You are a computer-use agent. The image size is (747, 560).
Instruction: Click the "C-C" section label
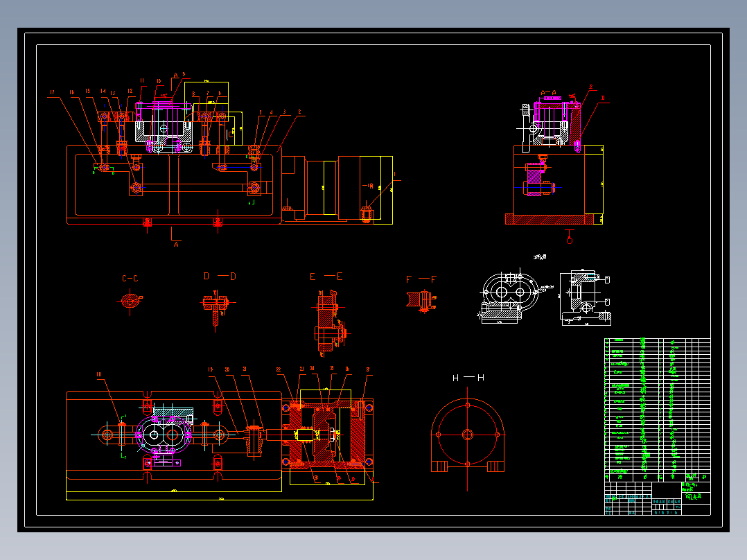(x=130, y=279)
